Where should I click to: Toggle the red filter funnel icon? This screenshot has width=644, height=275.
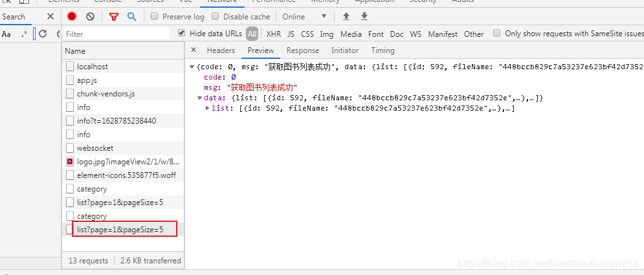114,17
